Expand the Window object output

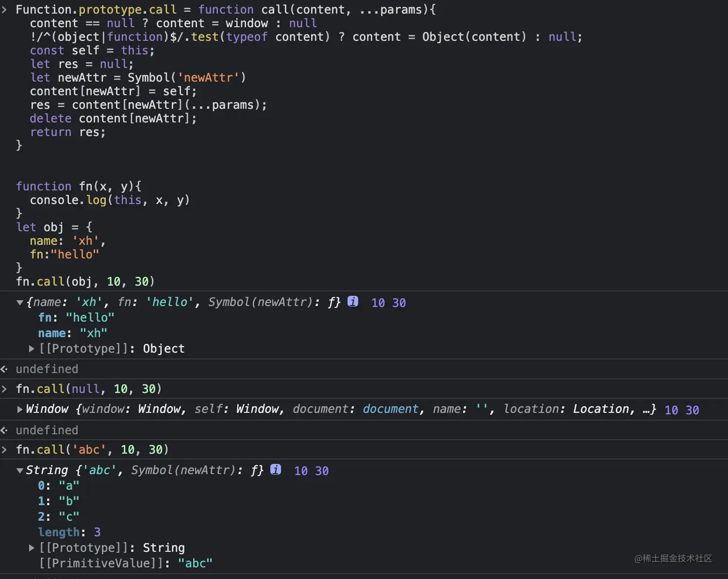20,409
